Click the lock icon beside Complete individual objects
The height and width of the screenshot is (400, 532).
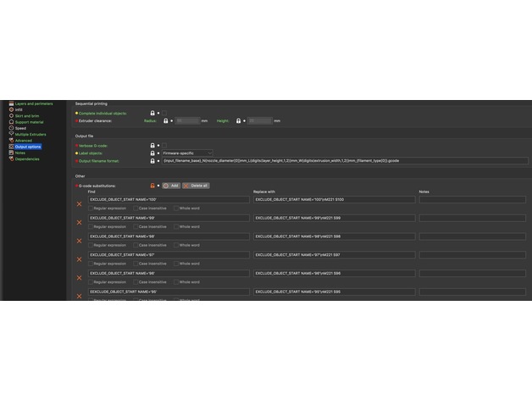coord(152,113)
